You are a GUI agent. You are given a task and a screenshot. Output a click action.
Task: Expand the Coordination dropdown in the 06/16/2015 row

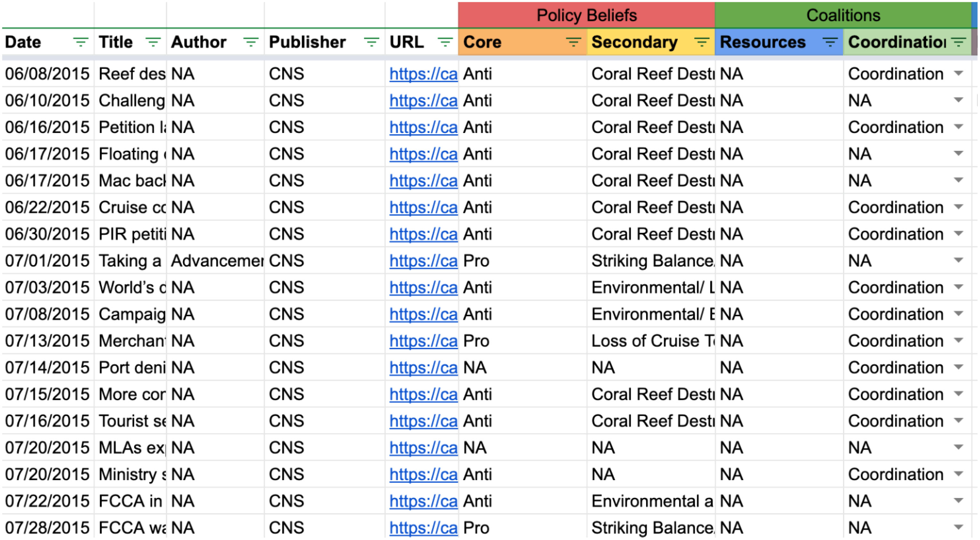coord(958,127)
